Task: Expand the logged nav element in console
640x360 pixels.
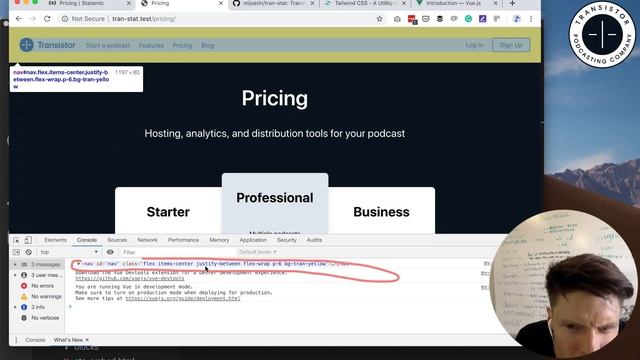Action: 79,264
